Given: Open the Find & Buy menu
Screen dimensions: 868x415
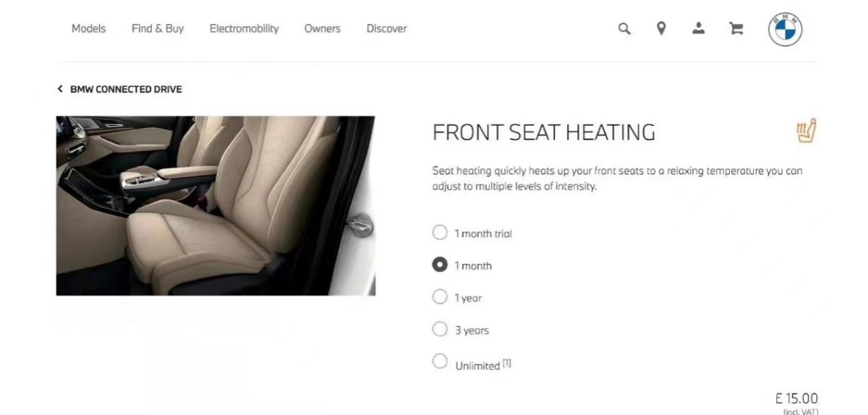Looking at the screenshot, I should point(158,29).
